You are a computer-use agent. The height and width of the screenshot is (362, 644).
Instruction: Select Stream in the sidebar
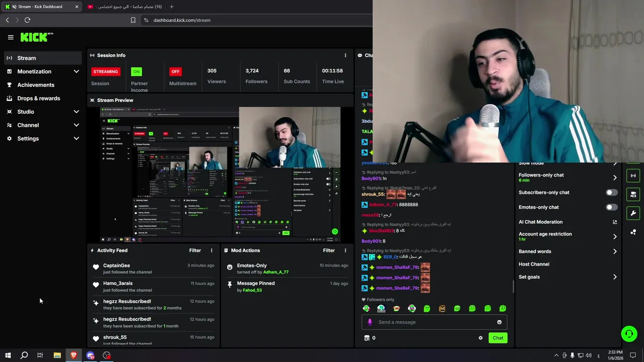[42, 58]
